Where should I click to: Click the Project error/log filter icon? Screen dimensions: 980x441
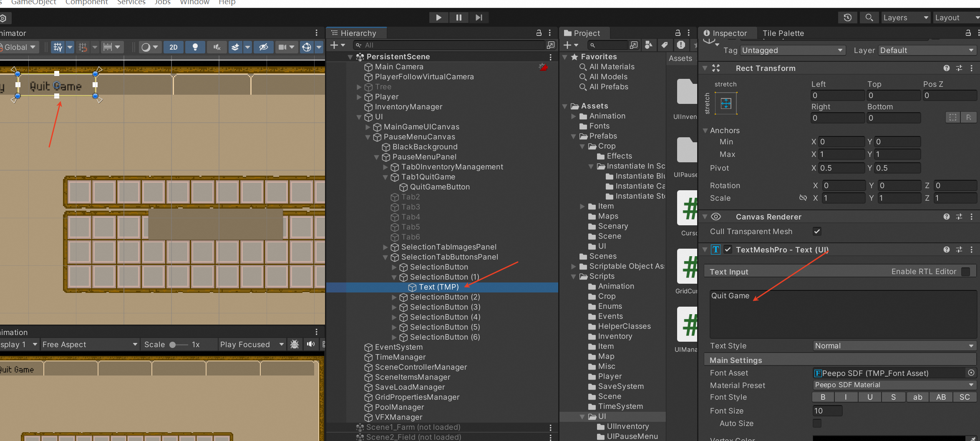(x=681, y=45)
